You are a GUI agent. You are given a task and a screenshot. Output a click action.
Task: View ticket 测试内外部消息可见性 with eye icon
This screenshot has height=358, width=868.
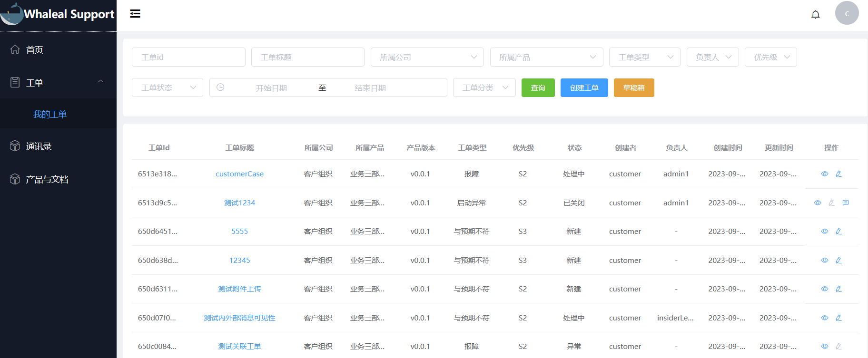[x=825, y=318]
